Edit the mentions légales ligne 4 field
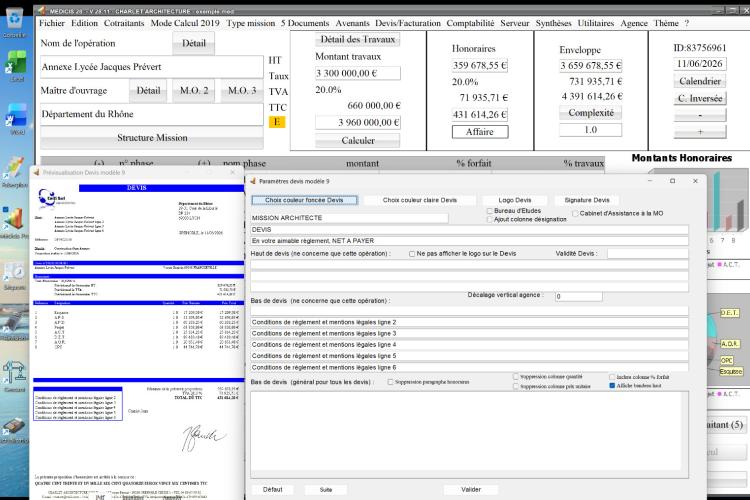This screenshot has height=500, width=750. pyautogui.click(x=470, y=344)
